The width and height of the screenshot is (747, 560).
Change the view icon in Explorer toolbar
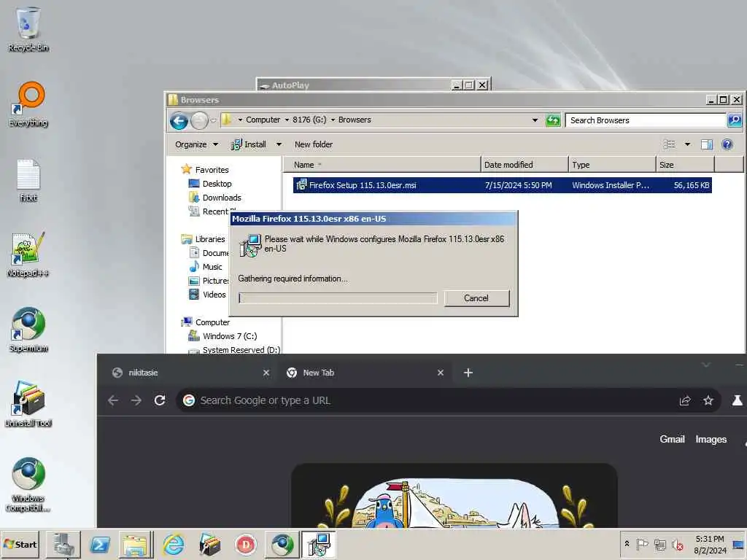pos(670,144)
